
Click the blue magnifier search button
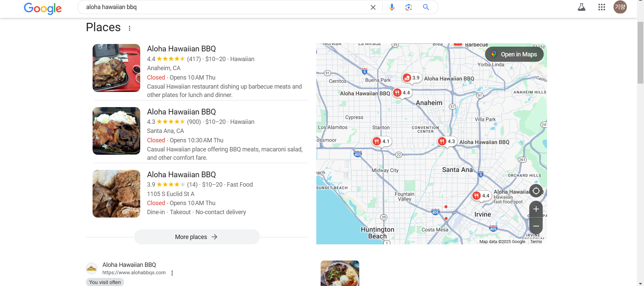pyautogui.click(x=426, y=7)
